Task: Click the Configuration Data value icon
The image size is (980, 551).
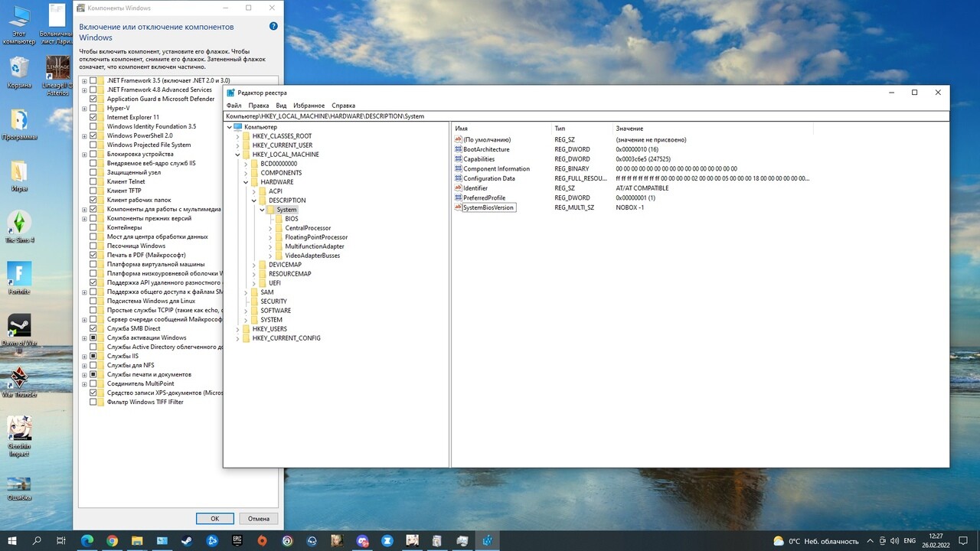Action: (x=458, y=178)
